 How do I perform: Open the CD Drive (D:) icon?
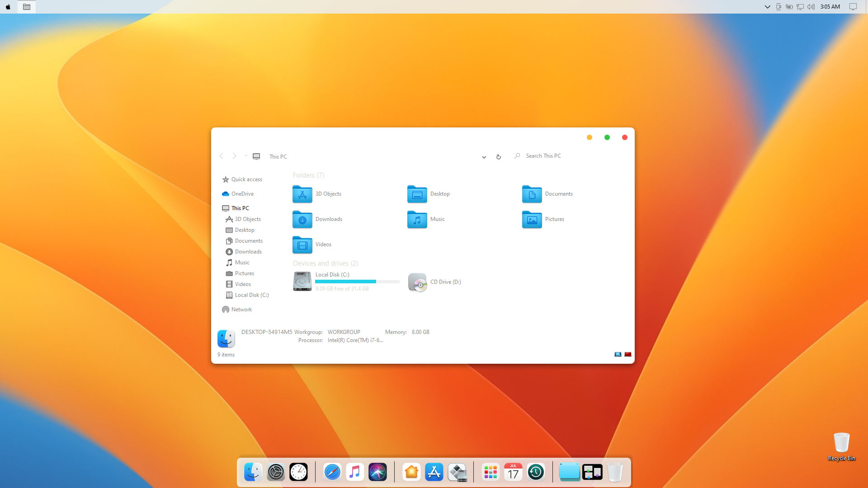tap(417, 282)
